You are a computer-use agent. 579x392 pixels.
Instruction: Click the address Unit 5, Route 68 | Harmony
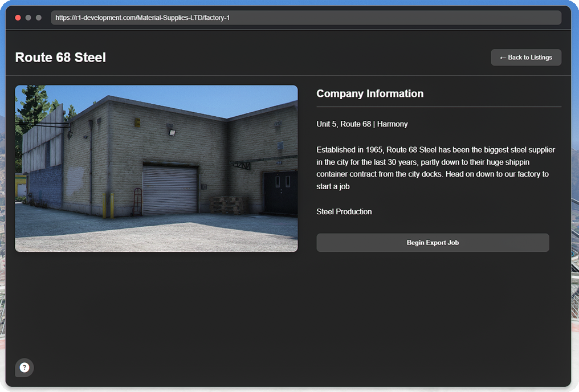click(x=362, y=124)
